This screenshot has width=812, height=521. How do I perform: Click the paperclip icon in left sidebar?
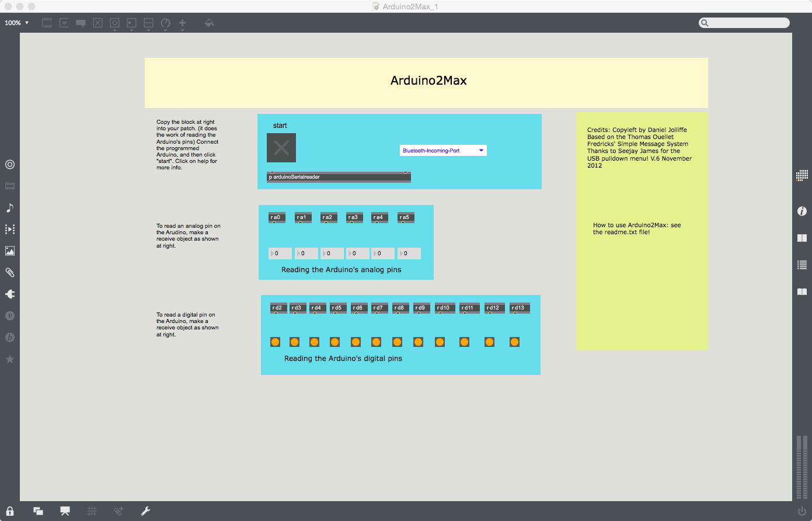[10, 272]
